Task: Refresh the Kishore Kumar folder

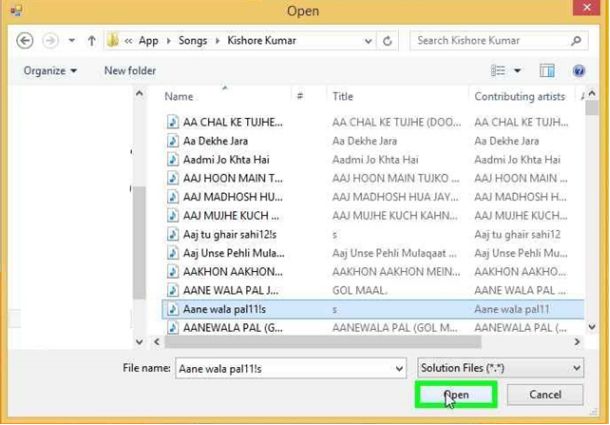Action: [387, 41]
